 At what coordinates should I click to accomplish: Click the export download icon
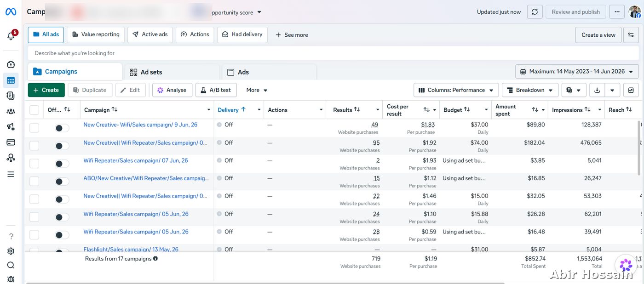pyautogui.click(x=597, y=90)
